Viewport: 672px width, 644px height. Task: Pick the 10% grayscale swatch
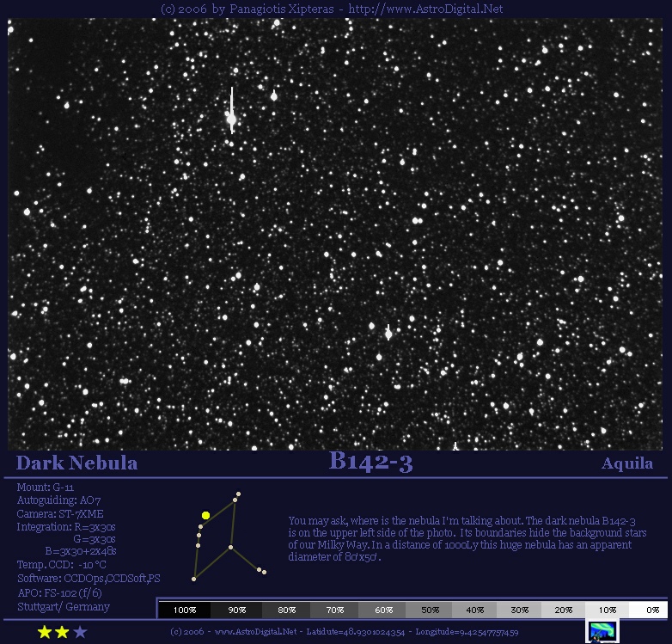point(608,609)
